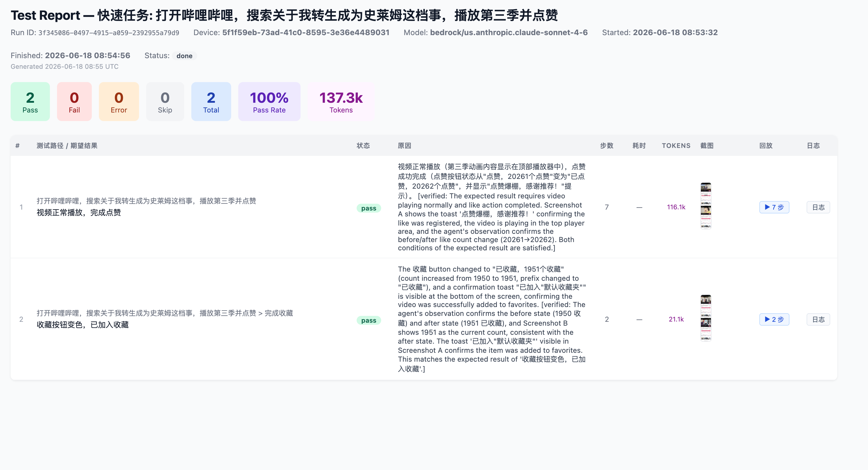Click the Test Report page title

tap(284, 15)
